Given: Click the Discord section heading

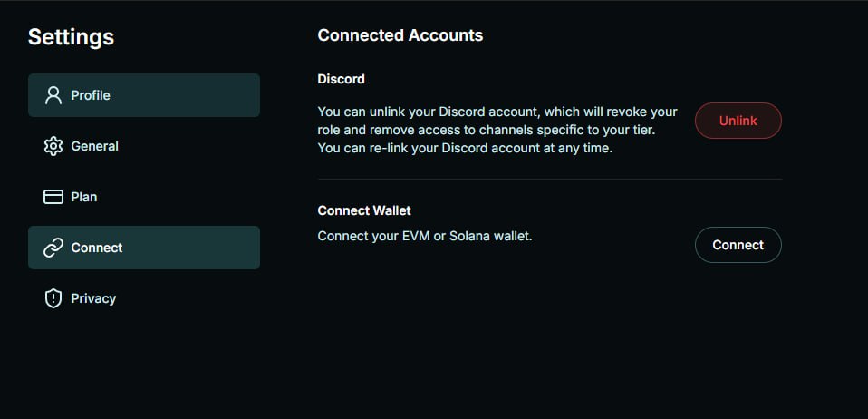Looking at the screenshot, I should pos(341,79).
